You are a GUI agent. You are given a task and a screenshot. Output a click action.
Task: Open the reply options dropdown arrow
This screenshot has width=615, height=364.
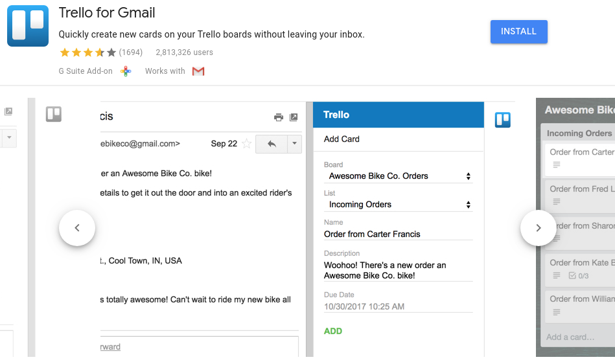(x=294, y=144)
